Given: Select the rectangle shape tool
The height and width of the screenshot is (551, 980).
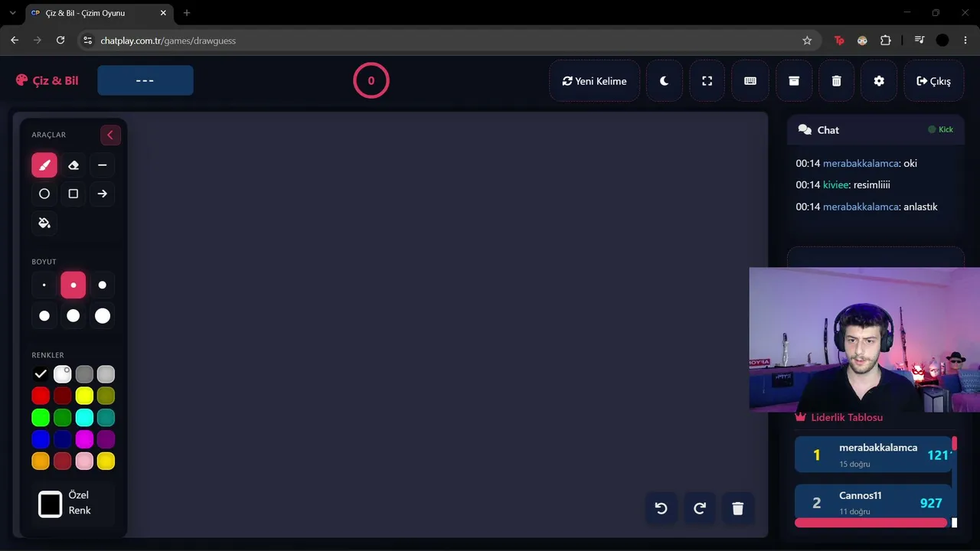Looking at the screenshot, I should [x=73, y=194].
